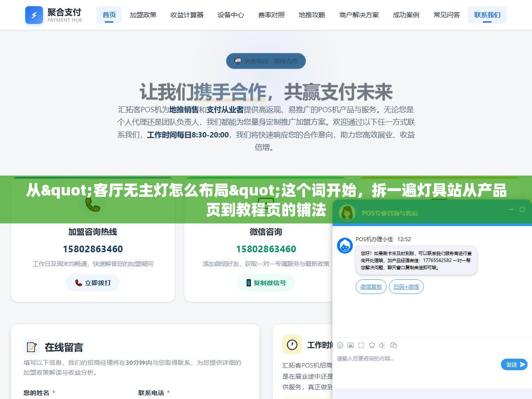
Task: Click the 微信复制 link in chat
Action: pyautogui.click(x=371, y=286)
